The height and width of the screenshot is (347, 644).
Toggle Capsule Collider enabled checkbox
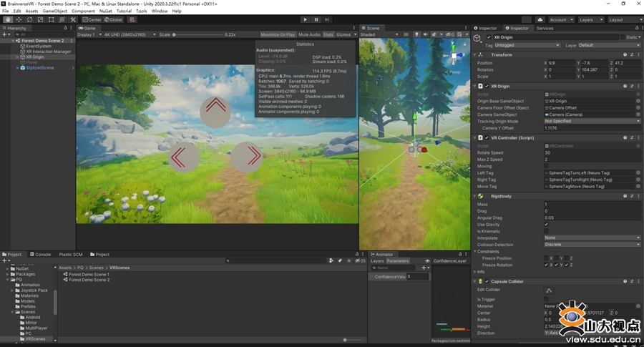pyautogui.click(x=487, y=282)
